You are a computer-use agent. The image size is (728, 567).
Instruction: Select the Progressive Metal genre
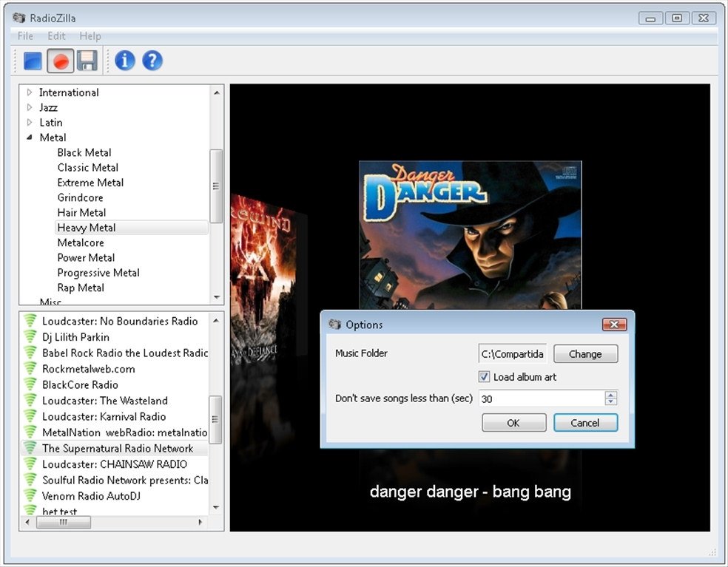click(98, 272)
